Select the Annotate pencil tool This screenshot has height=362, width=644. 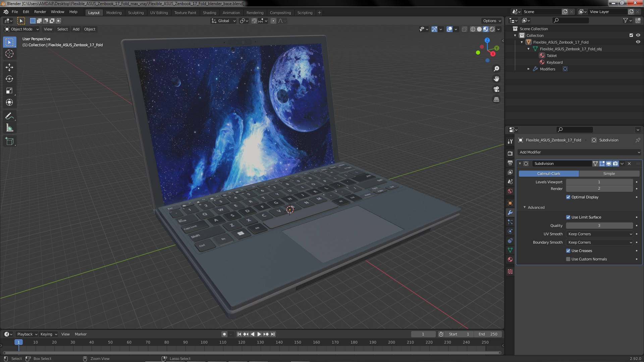pos(9,116)
